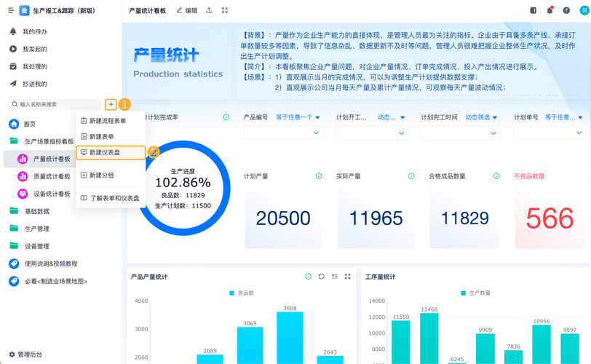Open the notification bell icon
The height and width of the screenshot is (364, 591).
click(550, 10)
